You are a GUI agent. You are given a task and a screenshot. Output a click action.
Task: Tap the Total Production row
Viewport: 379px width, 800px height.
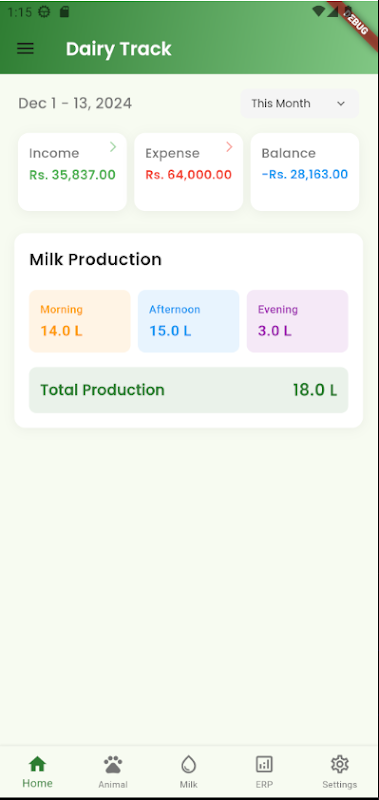189,390
